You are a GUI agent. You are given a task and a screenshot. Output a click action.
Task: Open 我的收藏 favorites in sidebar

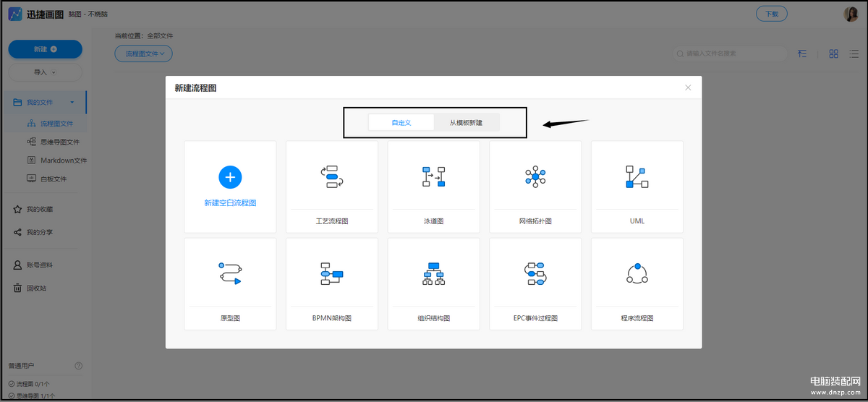click(x=33, y=209)
